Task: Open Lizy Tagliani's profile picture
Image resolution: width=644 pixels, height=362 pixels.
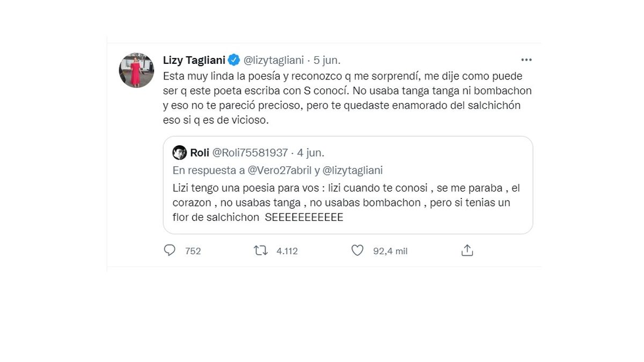Action: [136, 70]
